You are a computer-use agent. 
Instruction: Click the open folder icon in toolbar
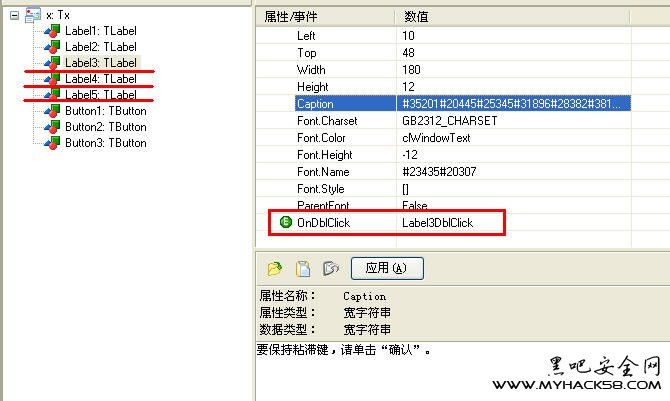pos(273,268)
